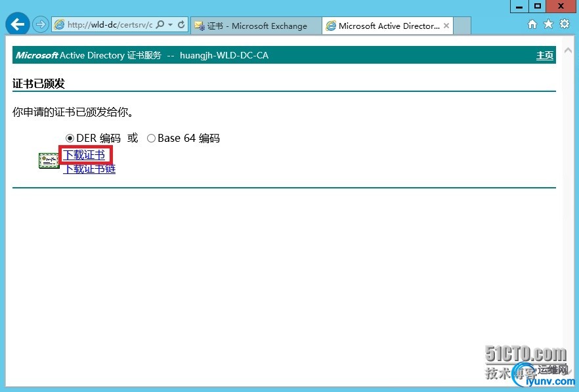Image resolution: width=579 pixels, height=392 pixels.
Task: Minimize the browser window
Action: point(519,7)
